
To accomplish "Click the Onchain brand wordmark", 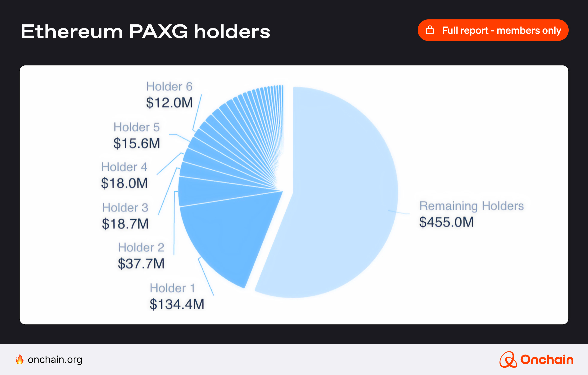I will click(547, 360).
